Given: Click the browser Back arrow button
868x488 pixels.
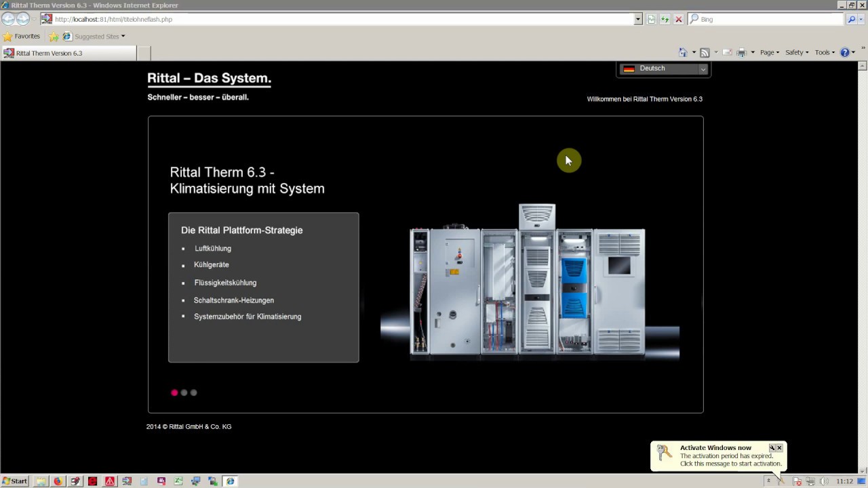Looking at the screenshot, I should click(8, 19).
